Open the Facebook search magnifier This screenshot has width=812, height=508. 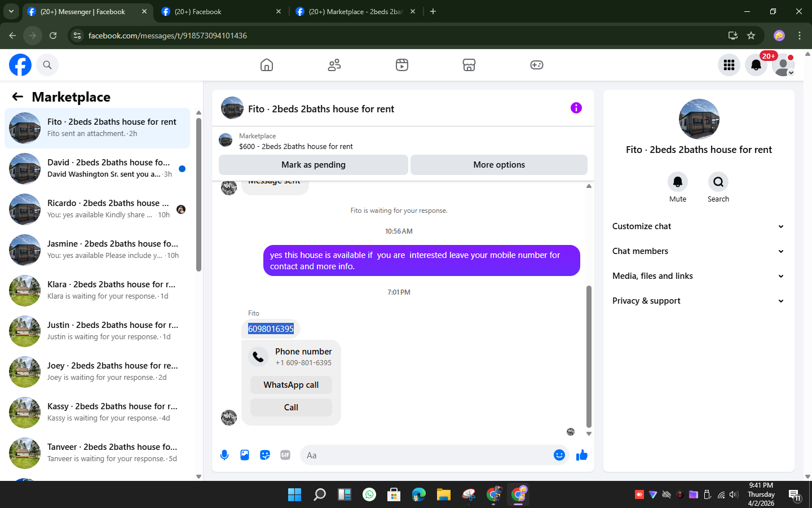[47, 65]
